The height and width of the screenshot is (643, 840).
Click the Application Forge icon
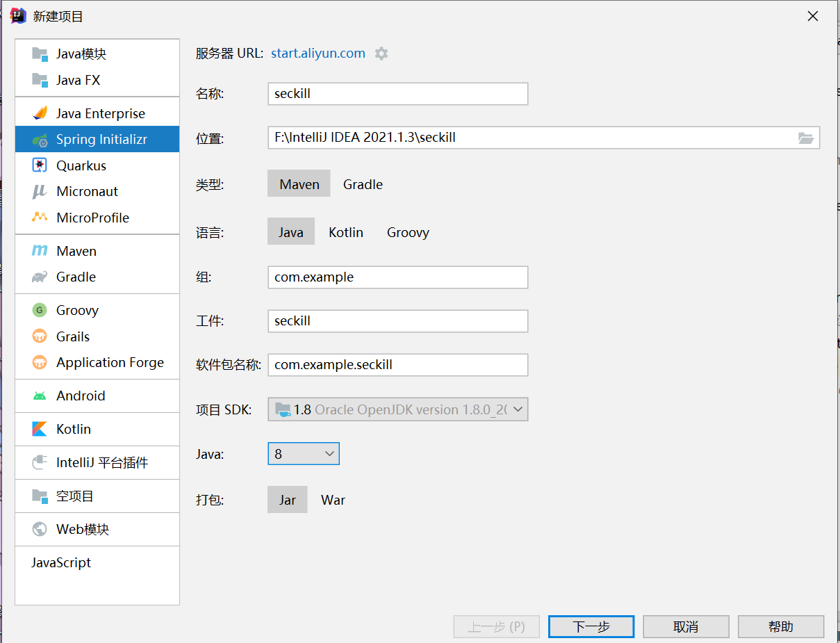pyautogui.click(x=40, y=362)
